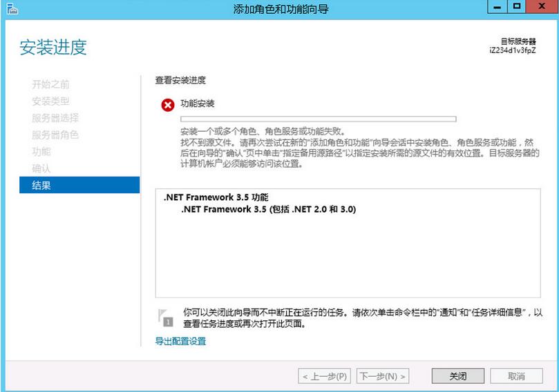Select the .NET 2.0 和 3.0 sub-item
The height and width of the screenshot is (392, 559).
click(x=269, y=209)
